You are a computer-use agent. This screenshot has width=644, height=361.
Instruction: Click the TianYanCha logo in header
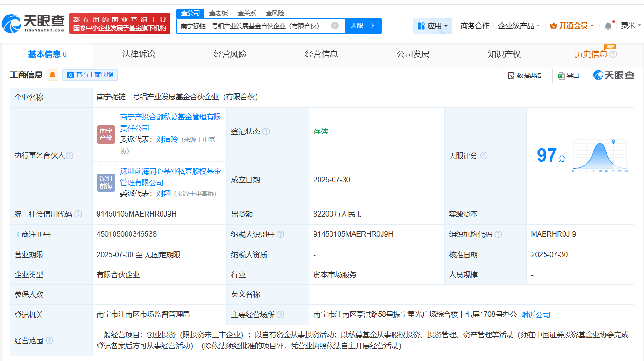(33, 23)
